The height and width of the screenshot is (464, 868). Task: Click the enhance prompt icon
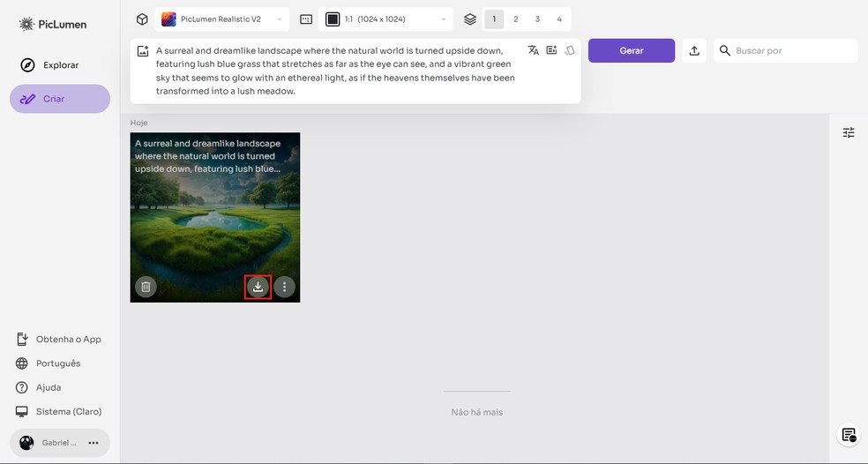pyautogui.click(x=551, y=50)
